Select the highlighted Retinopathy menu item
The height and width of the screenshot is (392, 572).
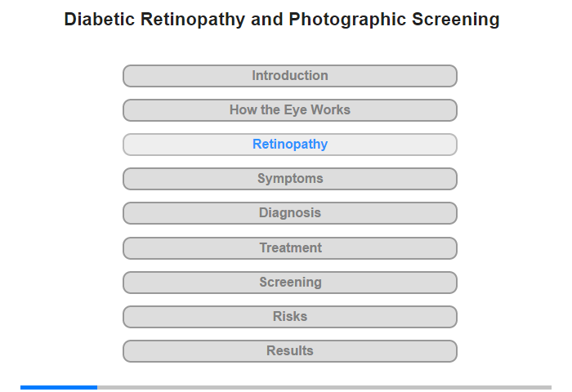290,145
